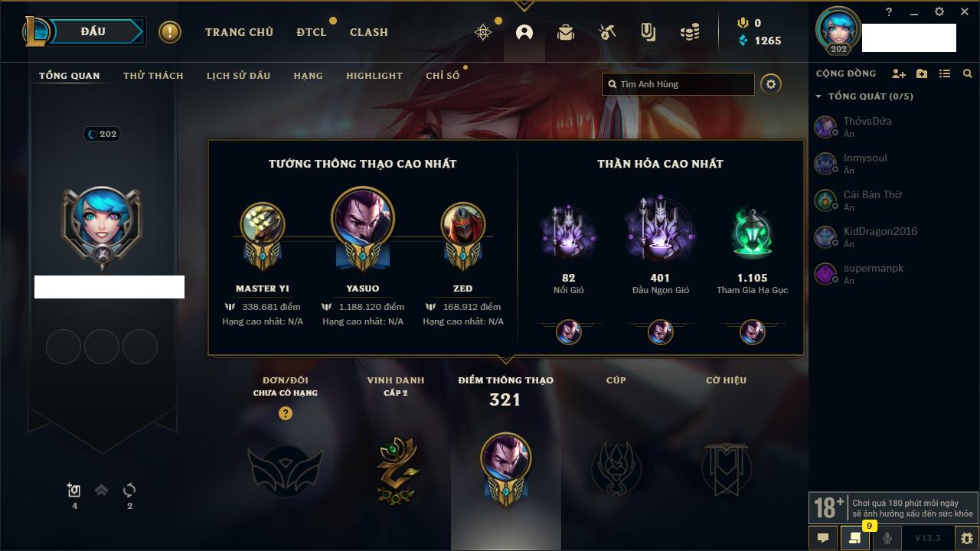The height and width of the screenshot is (551, 980).
Task: Click the Tìm Anh Hùng search field
Action: (x=678, y=84)
